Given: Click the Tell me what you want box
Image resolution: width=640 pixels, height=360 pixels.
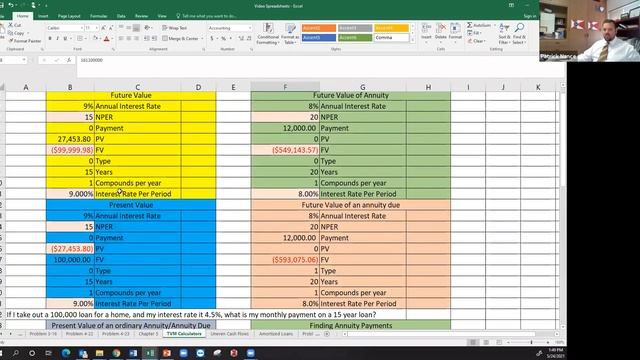Looking at the screenshot, I should (x=207, y=16).
